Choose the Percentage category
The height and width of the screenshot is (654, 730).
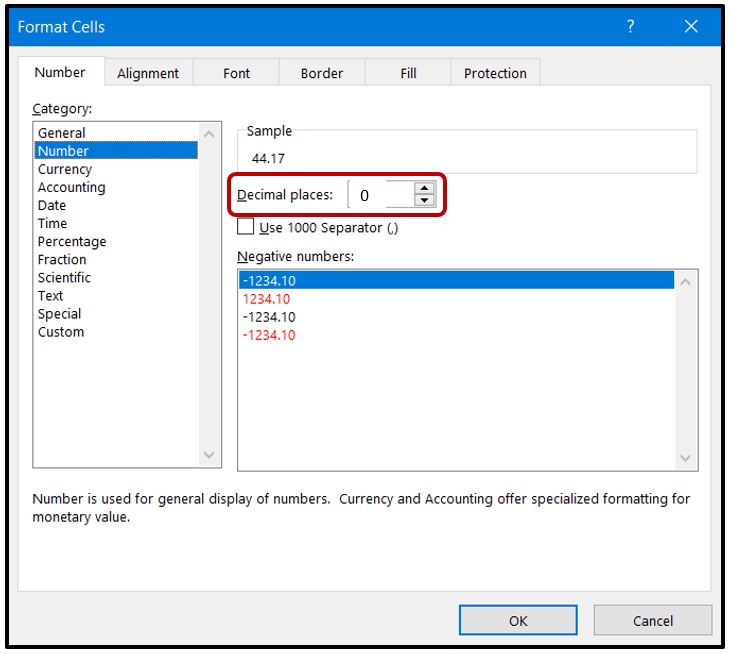pos(72,241)
